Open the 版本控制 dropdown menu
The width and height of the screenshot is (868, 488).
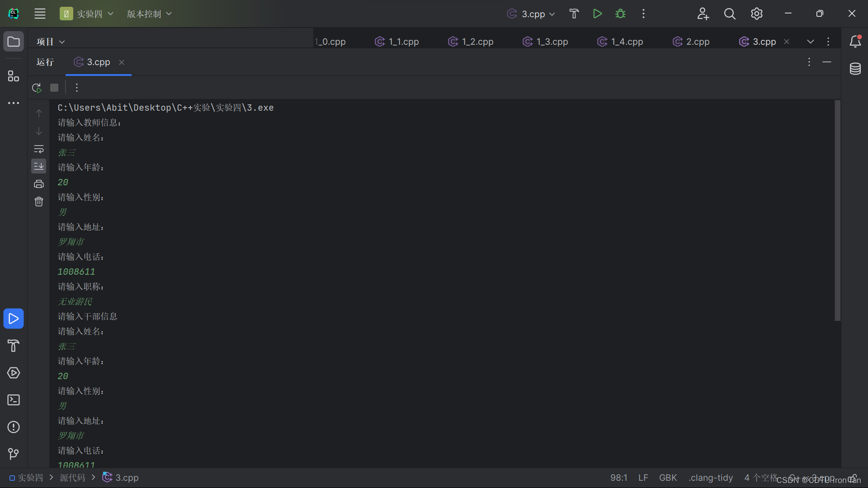149,14
